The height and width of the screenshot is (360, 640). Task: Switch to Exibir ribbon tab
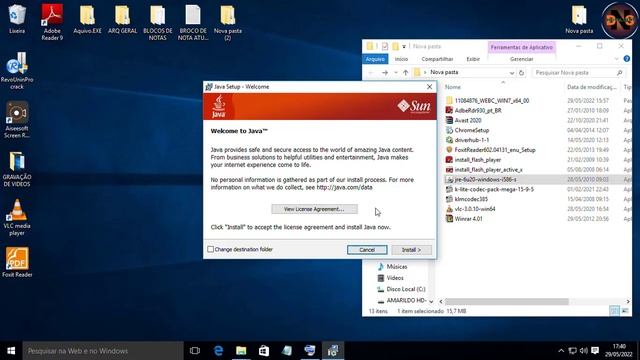473,59
